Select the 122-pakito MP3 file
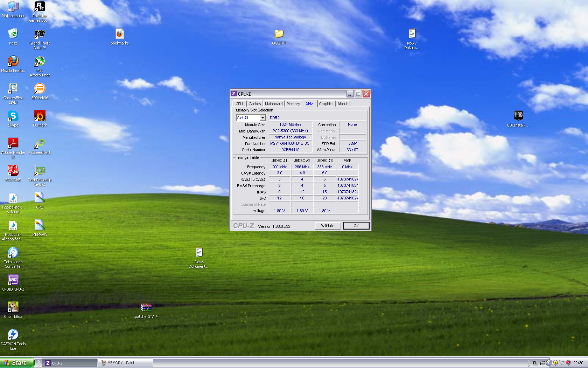Viewport: 588px width, 368px height. point(13,203)
